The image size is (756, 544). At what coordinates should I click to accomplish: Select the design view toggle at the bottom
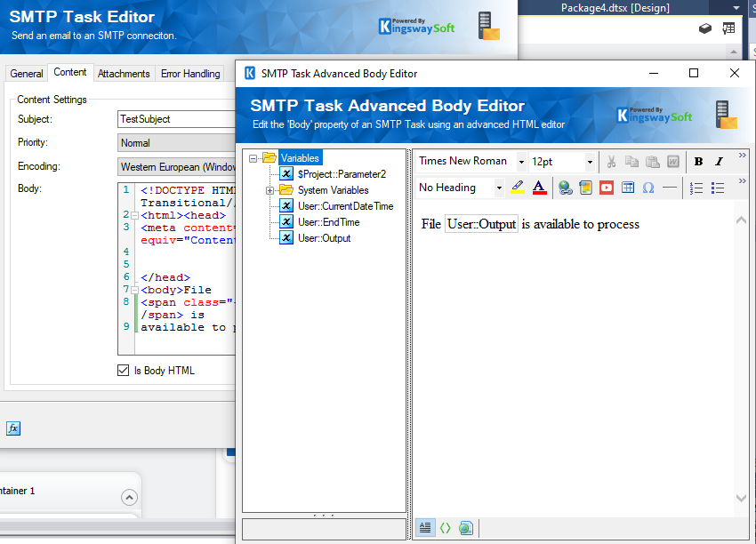[x=426, y=528]
